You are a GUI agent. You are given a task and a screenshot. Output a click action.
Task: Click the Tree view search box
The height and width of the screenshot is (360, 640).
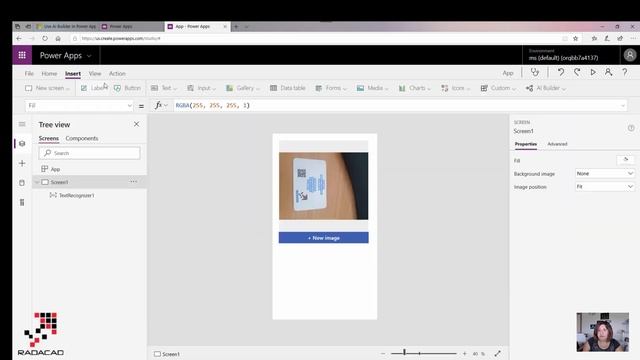pos(89,153)
